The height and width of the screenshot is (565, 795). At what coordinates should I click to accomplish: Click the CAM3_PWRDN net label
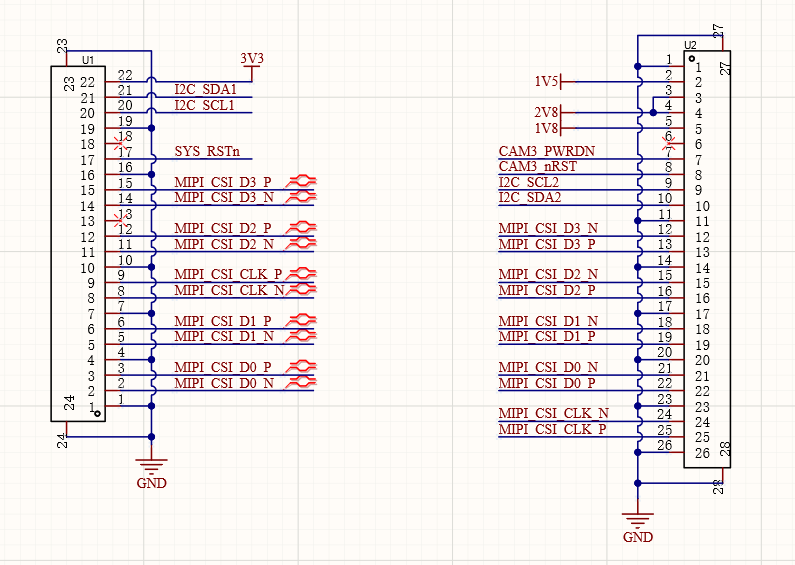(x=546, y=151)
